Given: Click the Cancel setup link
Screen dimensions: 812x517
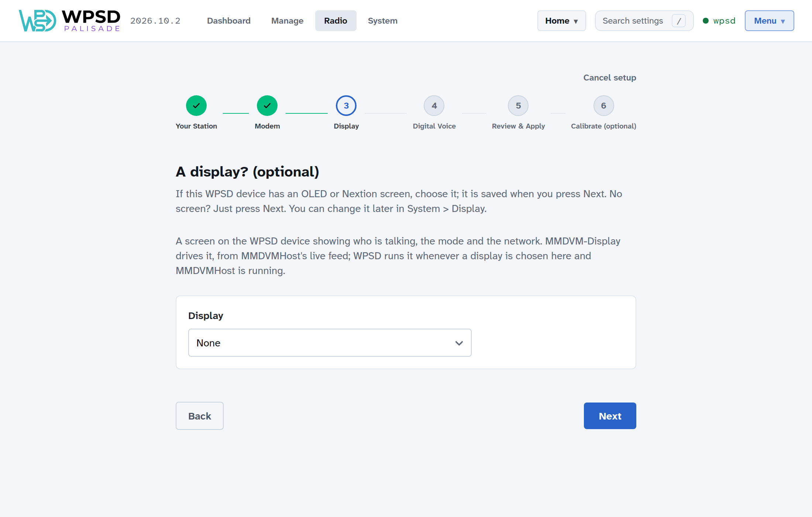Looking at the screenshot, I should (609, 78).
